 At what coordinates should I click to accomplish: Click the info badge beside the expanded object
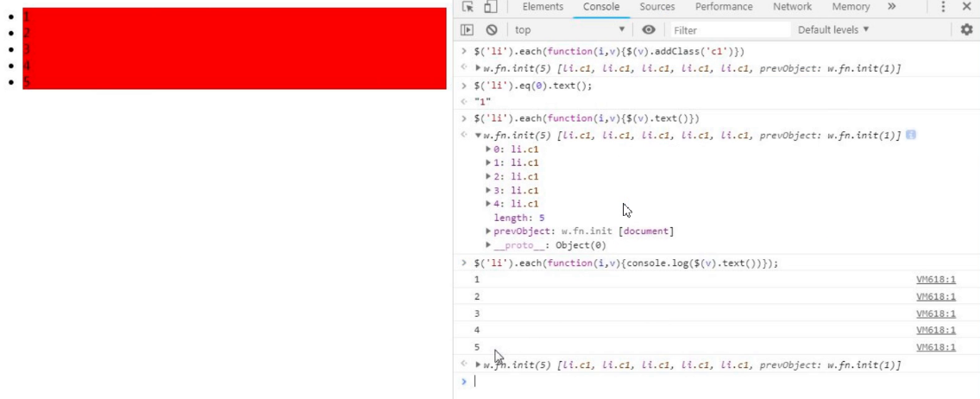click(x=911, y=135)
